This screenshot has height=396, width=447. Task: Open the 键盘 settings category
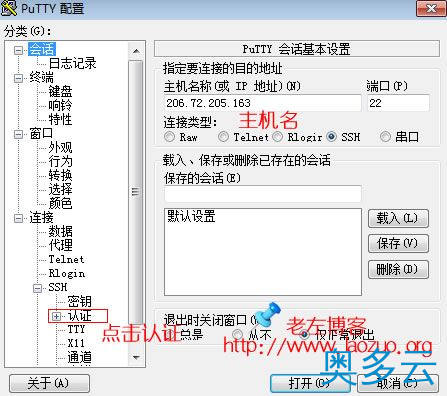60,91
